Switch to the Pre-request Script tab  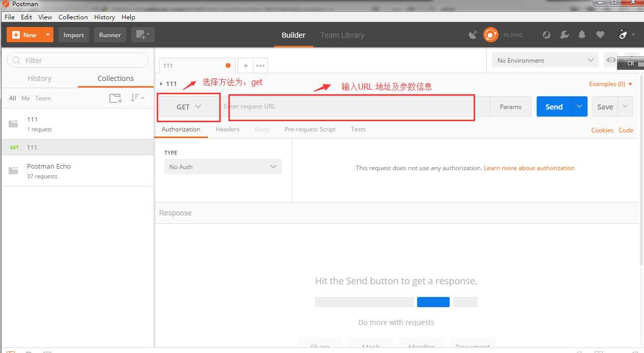coord(310,129)
